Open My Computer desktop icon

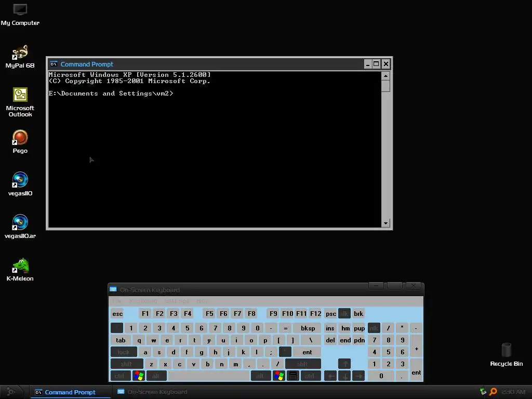pyautogui.click(x=20, y=14)
